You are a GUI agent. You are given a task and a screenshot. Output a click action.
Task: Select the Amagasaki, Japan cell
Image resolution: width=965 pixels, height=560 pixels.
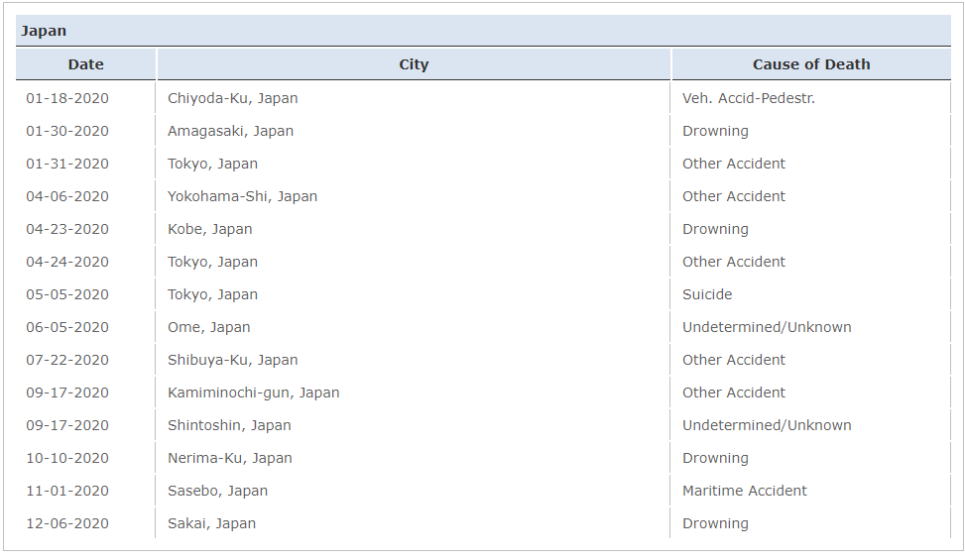[x=231, y=131]
